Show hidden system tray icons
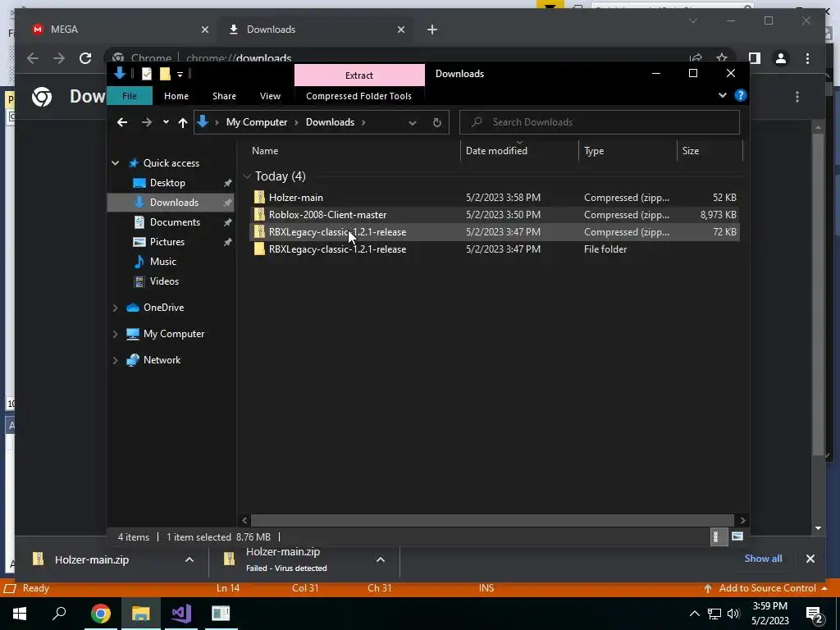Screen dimensions: 840x630 pos(694,614)
